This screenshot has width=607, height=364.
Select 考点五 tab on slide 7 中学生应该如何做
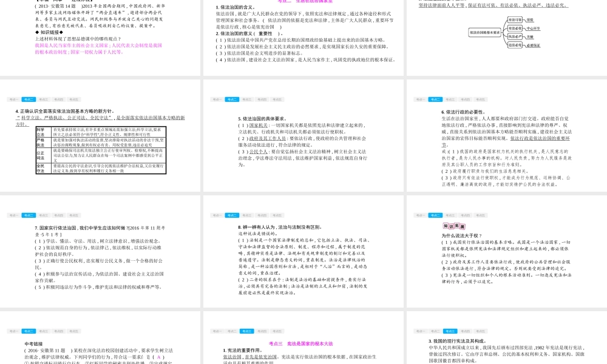coord(74,215)
